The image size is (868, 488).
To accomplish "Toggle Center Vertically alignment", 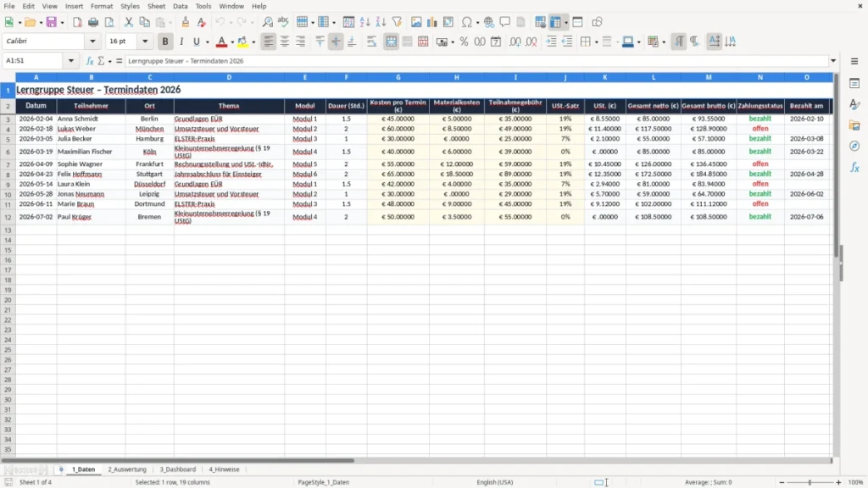I will pyautogui.click(x=336, y=42).
